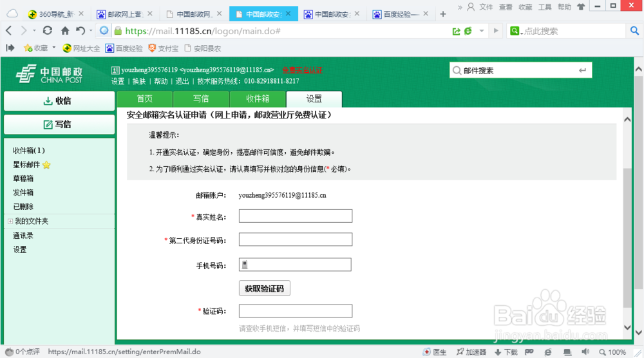Click the skin shirt icon in title bar
Viewport: 644px width, 358px height.
[x=581, y=7]
